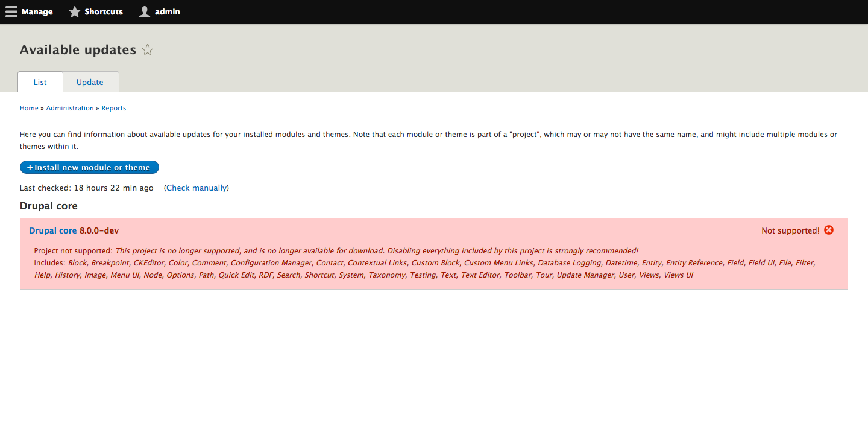
Task: Switch to the Update tab
Action: click(90, 82)
